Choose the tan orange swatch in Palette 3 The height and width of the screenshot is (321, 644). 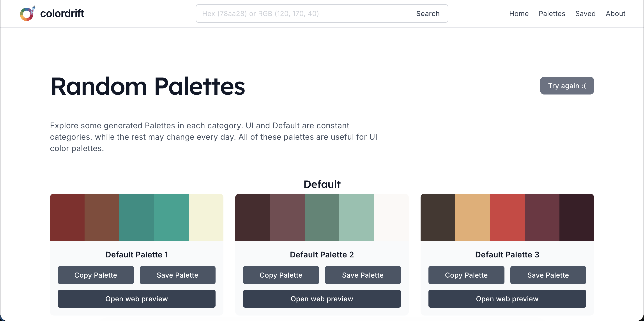click(472, 217)
